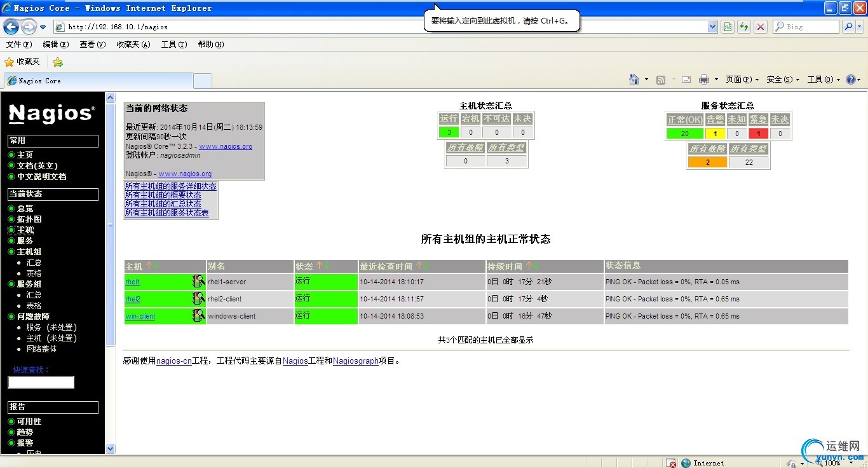Screen dimensions: 868x468
Task: Open the 工具(T) menu
Action: [x=174, y=45]
